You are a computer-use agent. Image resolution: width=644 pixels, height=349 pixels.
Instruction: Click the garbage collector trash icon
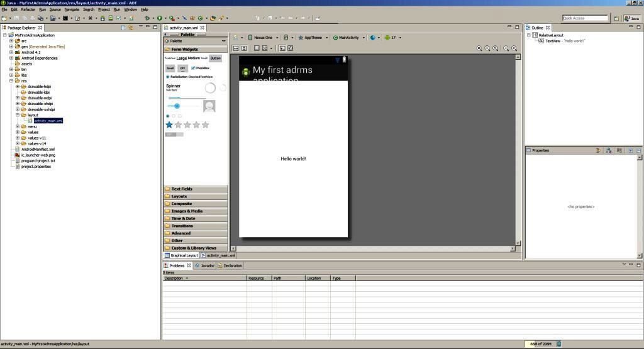[x=558, y=344]
